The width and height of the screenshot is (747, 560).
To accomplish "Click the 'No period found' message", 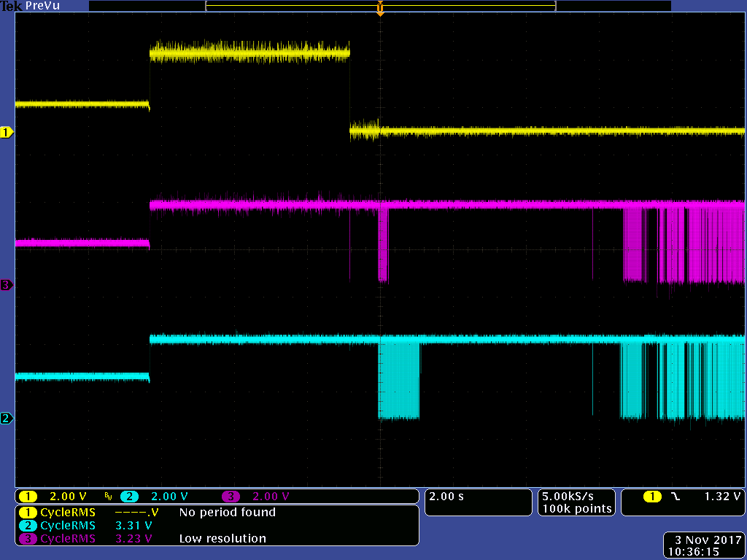I will click(228, 513).
